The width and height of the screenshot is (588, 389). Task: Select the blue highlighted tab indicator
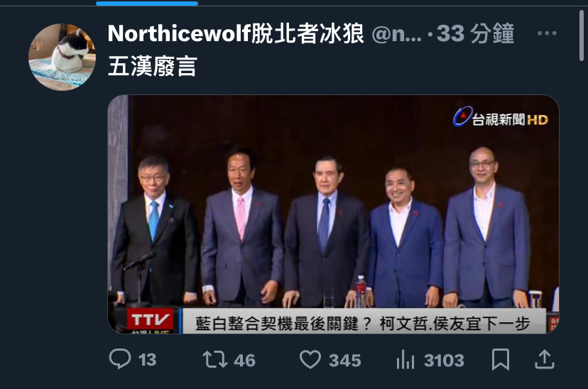coord(147,4)
